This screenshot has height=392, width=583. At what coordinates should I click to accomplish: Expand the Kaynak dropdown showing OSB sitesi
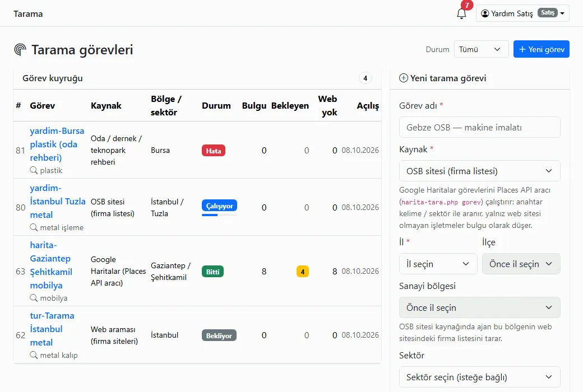pyautogui.click(x=480, y=171)
